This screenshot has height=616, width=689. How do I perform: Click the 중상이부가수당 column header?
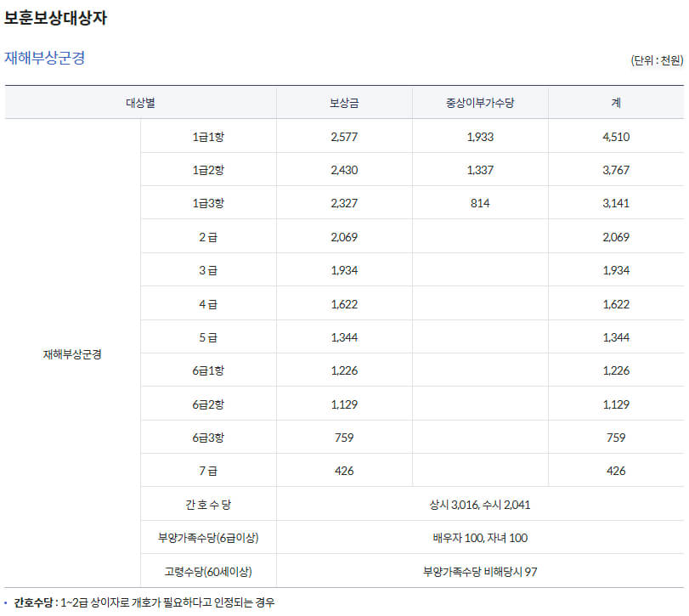tap(480, 102)
